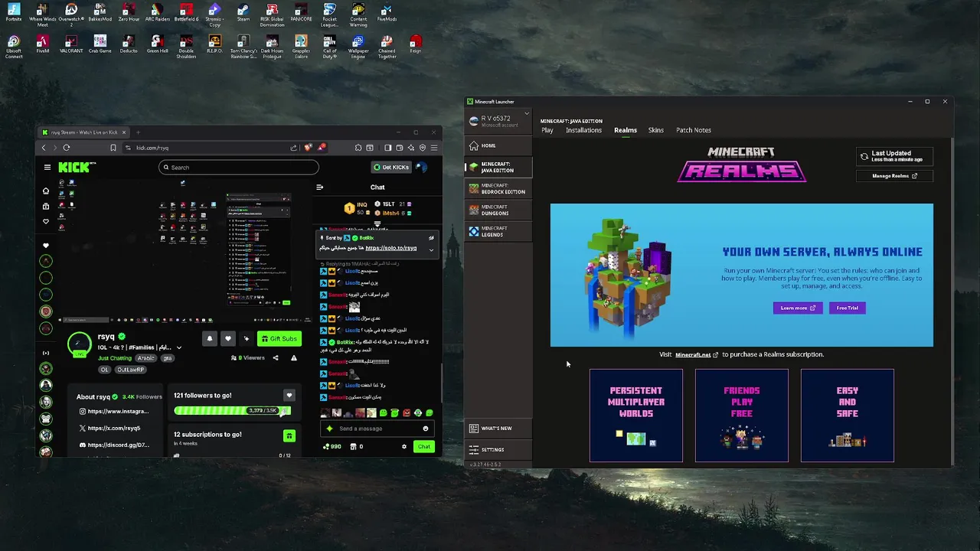Click the notification bell for rsyq
Image resolution: width=980 pixels, height=551 pixels.
click(x=209, y=338)
